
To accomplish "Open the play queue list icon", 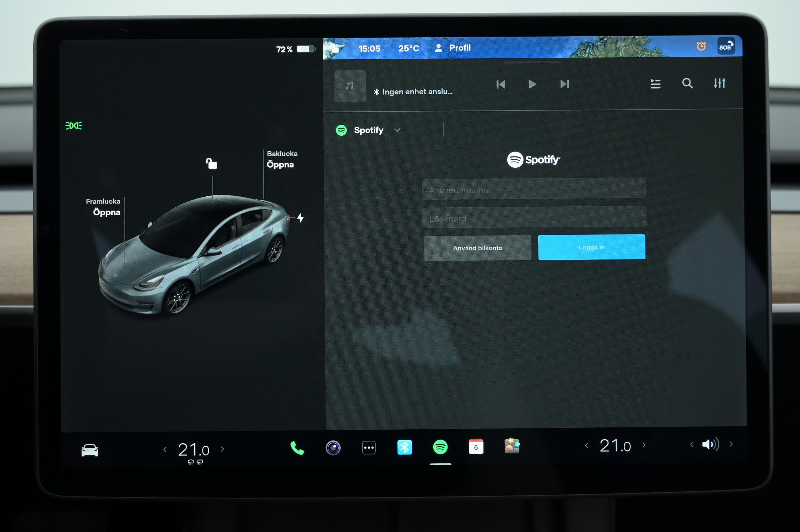I will (655, 83).
